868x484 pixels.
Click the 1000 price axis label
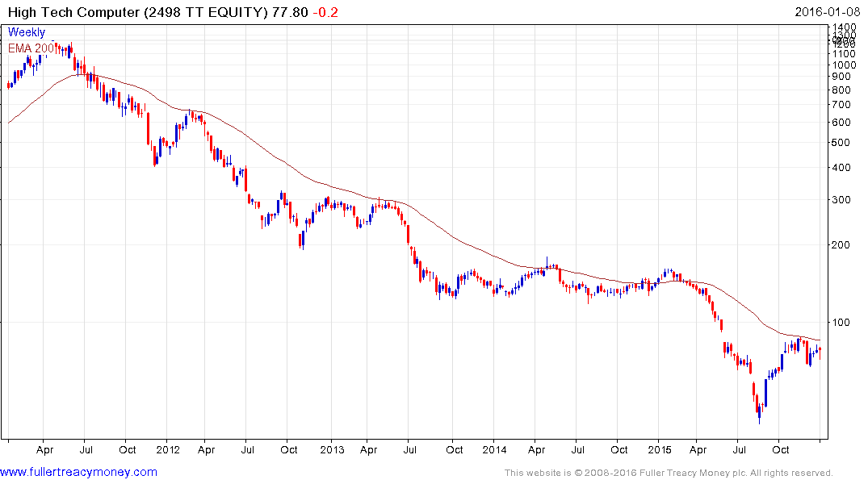pos(845,65)
